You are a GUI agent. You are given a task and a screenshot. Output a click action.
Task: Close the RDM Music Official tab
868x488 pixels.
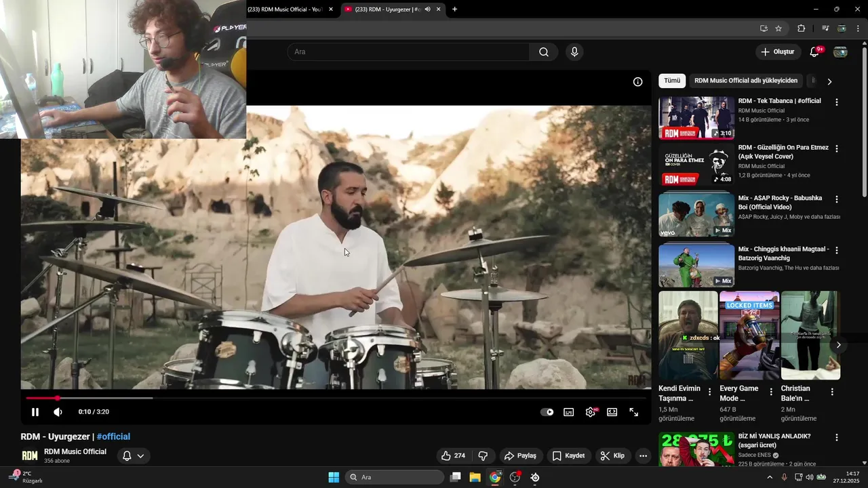331,9
